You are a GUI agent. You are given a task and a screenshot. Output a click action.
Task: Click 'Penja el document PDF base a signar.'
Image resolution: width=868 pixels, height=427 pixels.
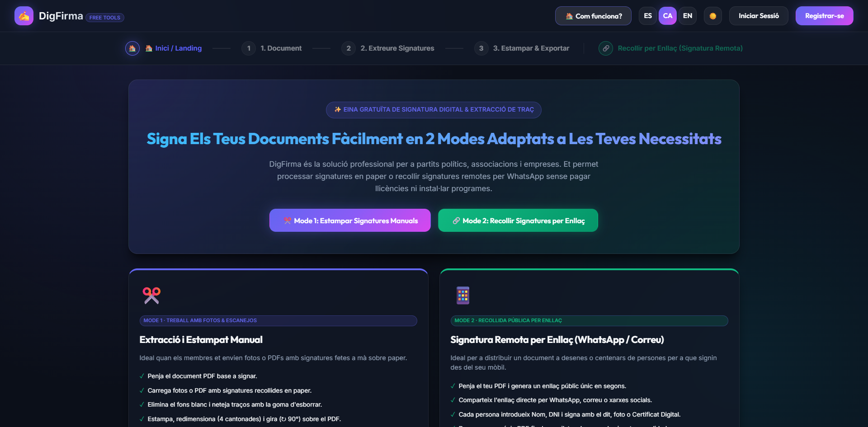click(x=202, y=376)
